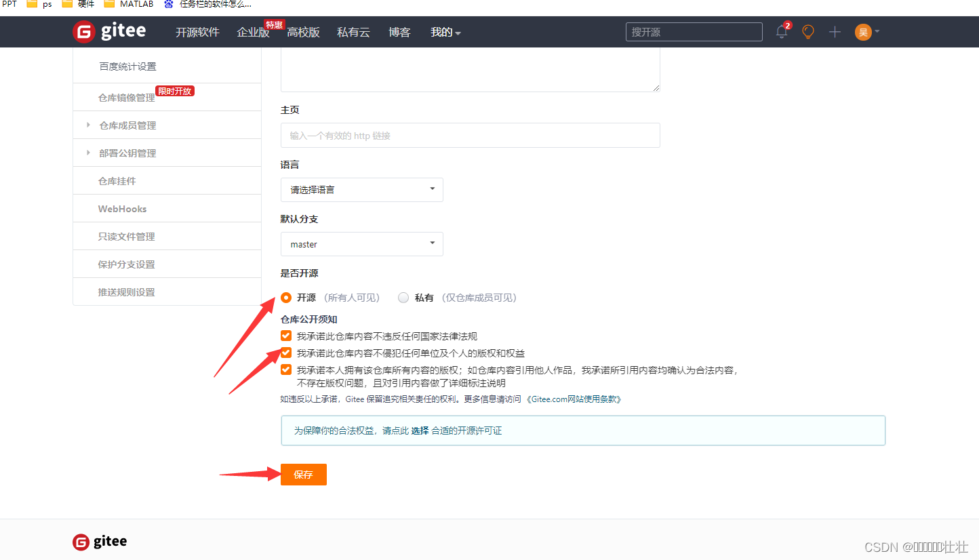Click the orange 保存 button

[304, 475]
